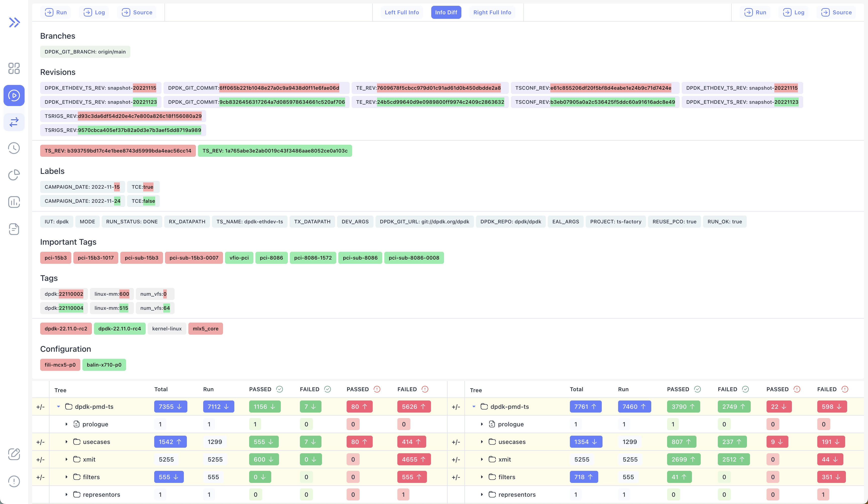
Task: Toggle +/- on right filters row
Action: 456,477
